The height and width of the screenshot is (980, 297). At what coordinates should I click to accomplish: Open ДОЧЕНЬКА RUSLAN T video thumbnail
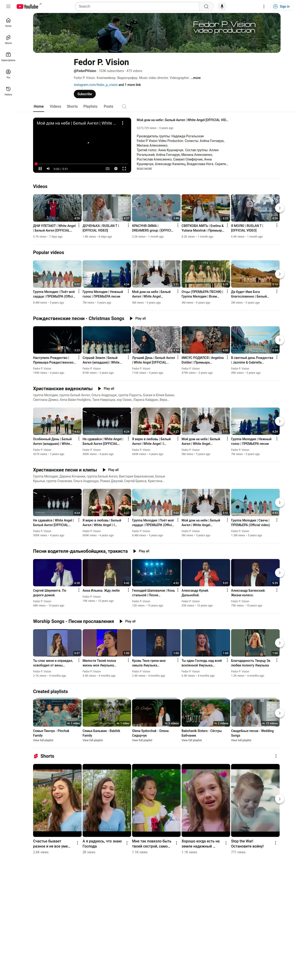pyautogui.click(x=107, y=208)
